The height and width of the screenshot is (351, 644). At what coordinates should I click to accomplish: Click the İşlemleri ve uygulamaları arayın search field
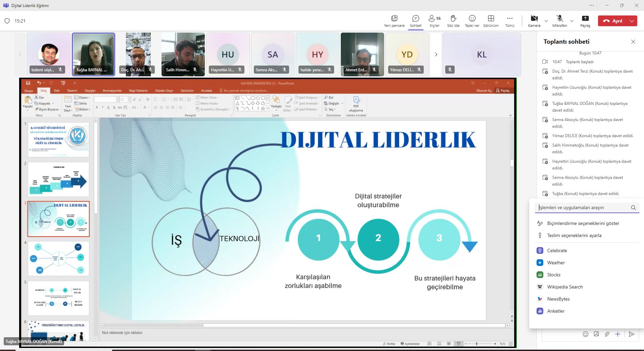tap(584, 207)
